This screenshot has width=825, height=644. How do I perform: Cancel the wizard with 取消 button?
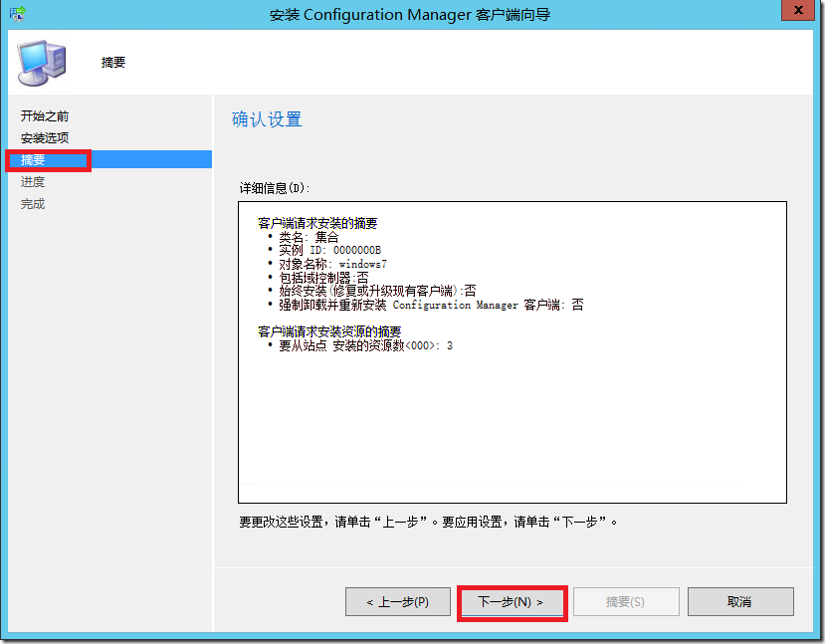(740, 602)
